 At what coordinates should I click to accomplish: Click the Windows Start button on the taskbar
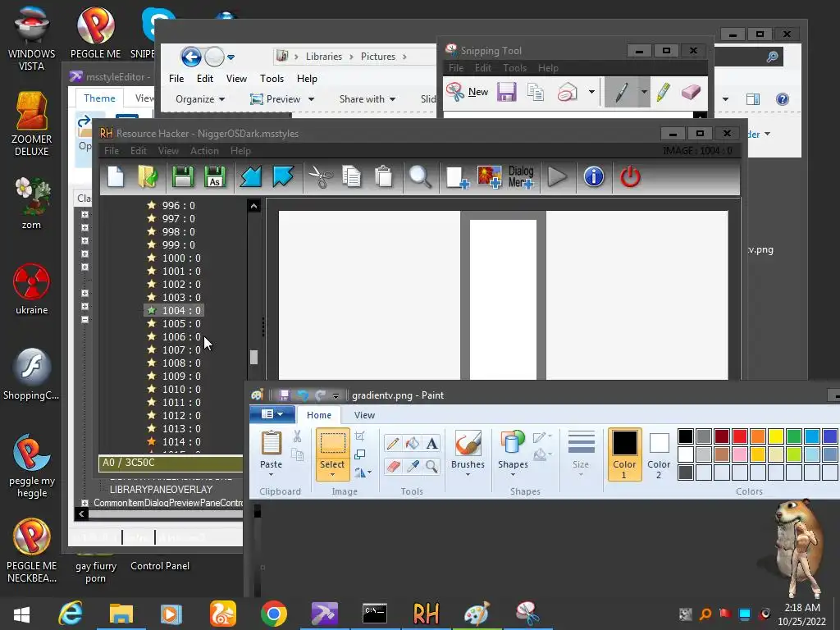pyautogui.click(x=21, y=614)
